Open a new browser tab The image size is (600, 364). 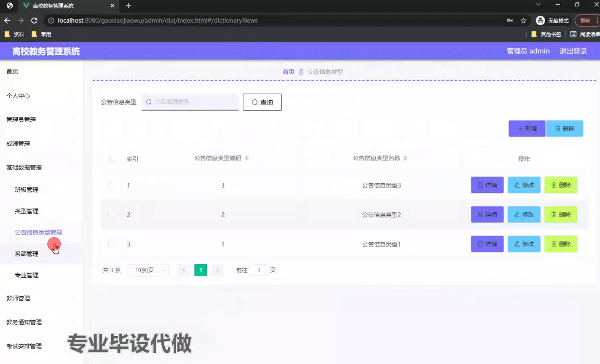point(129,5)
